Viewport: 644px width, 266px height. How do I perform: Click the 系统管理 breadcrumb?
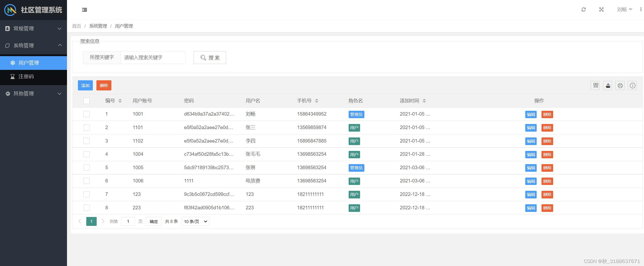tap(98, 26)
